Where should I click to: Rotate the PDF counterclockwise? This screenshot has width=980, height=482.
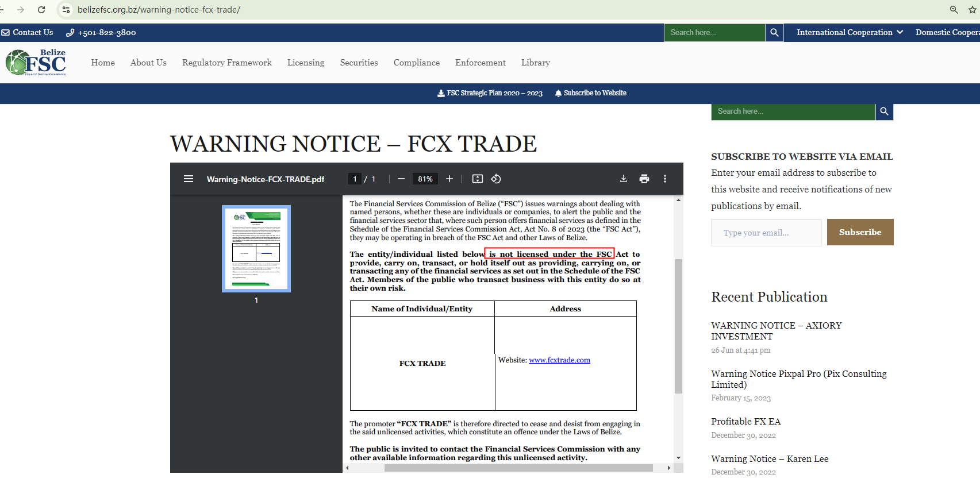pyautogui.click(x=496, y=179)
